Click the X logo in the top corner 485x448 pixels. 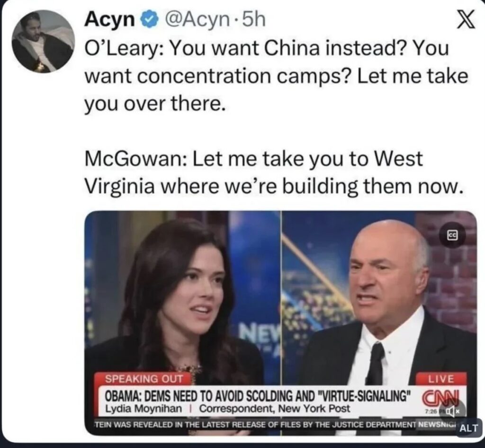pyautogui.click(x=466, y=20)
